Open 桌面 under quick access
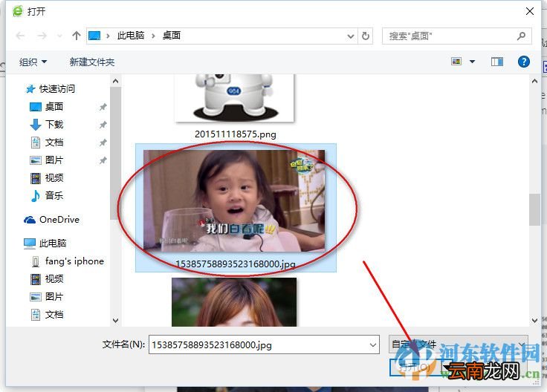This screenshot has height=392, width=547. 46,107
